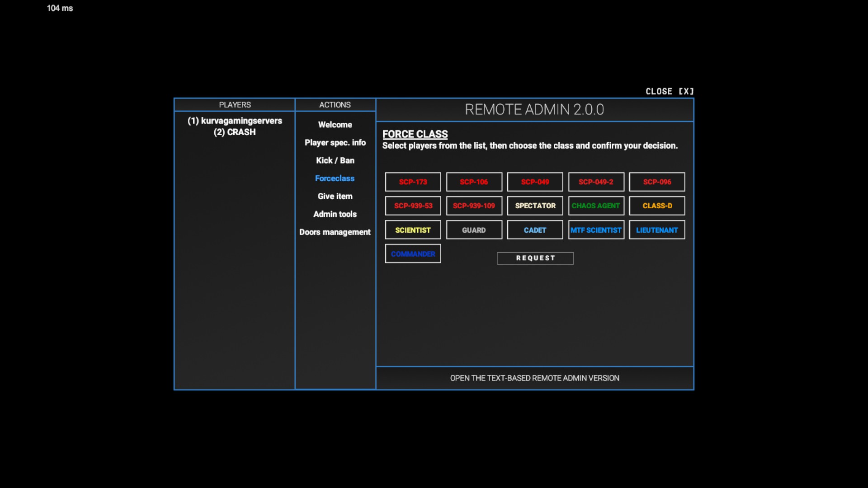Choose the Scientist class
The width and height of the screenshot is (868, 488).
click(x=413, y=230)
